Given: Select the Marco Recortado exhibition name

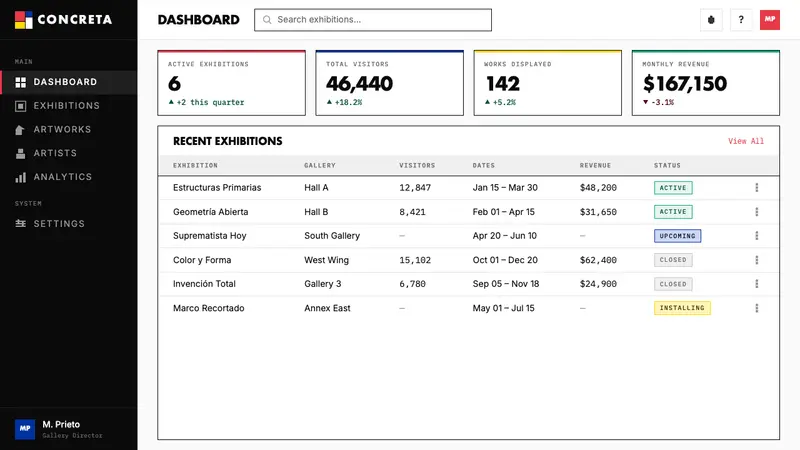Looking at the screenshot, I should [x=209, y=308].
